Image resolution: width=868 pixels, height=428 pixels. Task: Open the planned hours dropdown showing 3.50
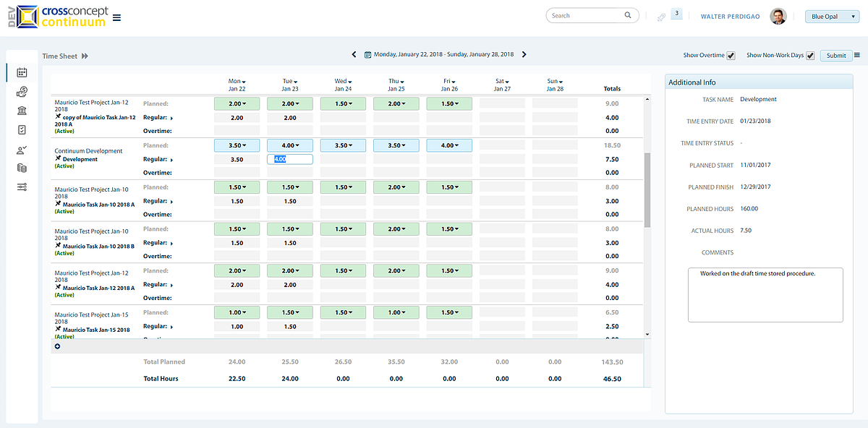click(238, 145)
